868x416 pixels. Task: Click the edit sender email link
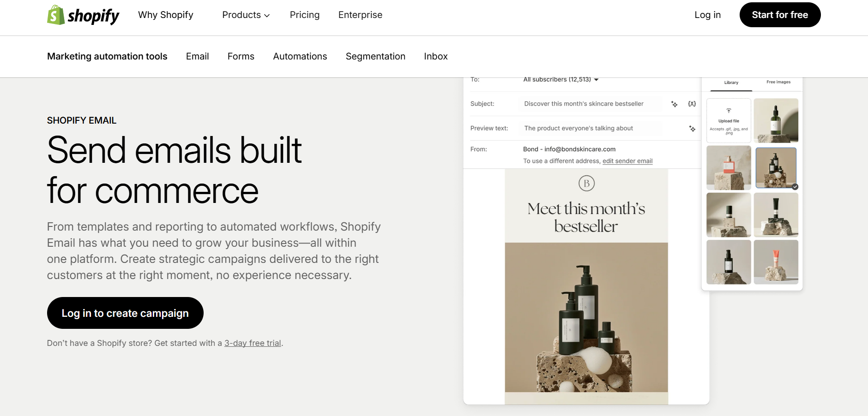[x=627, y=161]
